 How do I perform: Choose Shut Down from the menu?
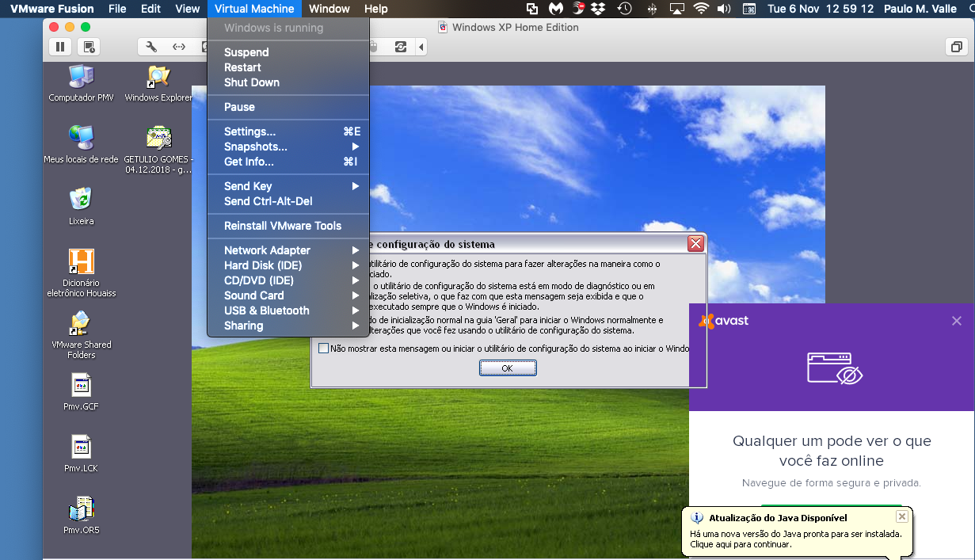[288, 82]
